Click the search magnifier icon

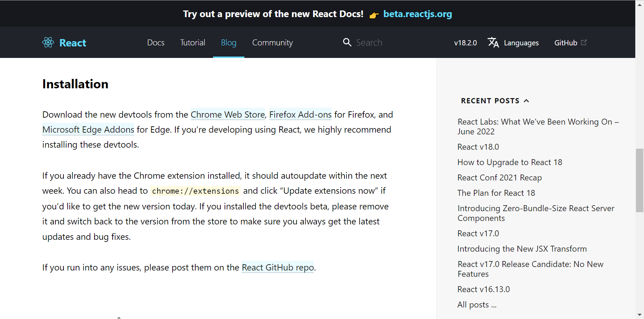pos(347,42)
